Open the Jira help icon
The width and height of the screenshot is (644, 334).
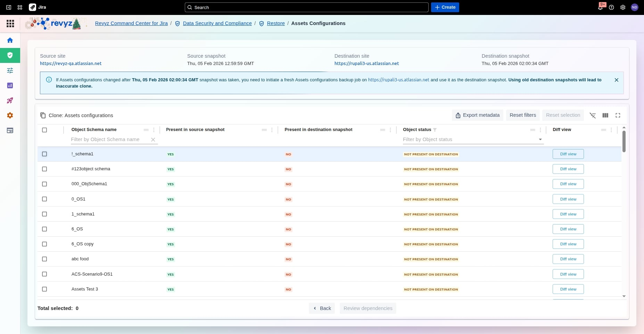pyautogui.click(x=611, y=7)
